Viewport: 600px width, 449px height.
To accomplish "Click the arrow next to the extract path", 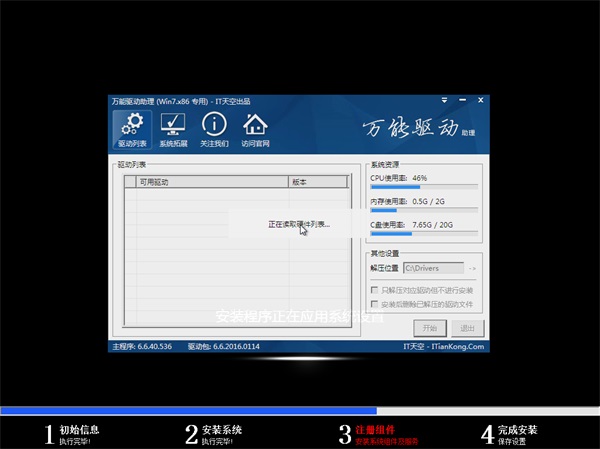I will pos(472,268).
